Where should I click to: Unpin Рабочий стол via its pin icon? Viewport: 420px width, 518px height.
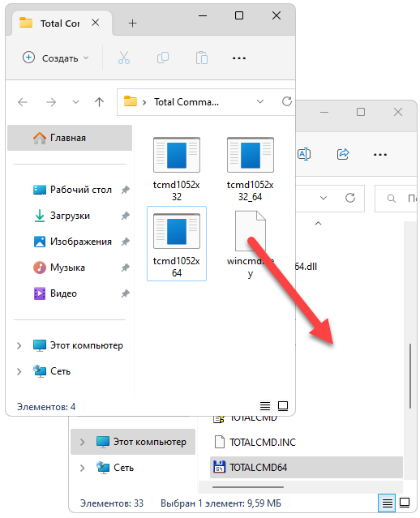(x=125, y=190)
